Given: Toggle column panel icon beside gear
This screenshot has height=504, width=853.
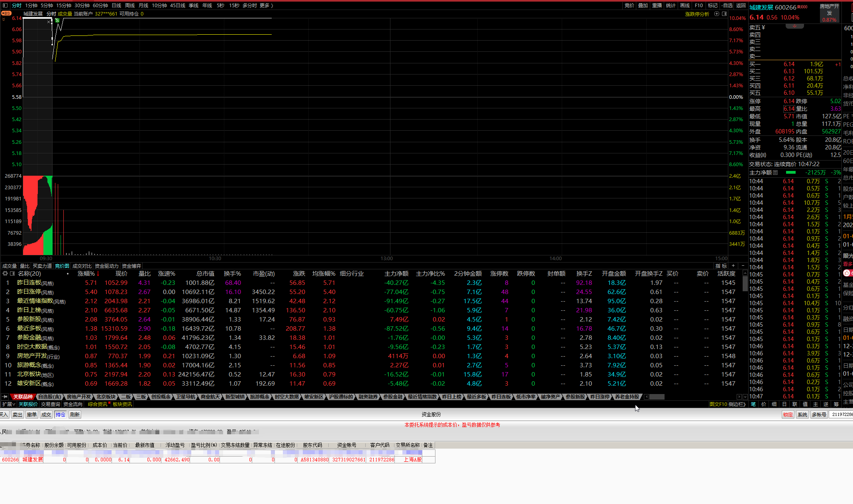Looking at the screenshot, I should [12, 274].
